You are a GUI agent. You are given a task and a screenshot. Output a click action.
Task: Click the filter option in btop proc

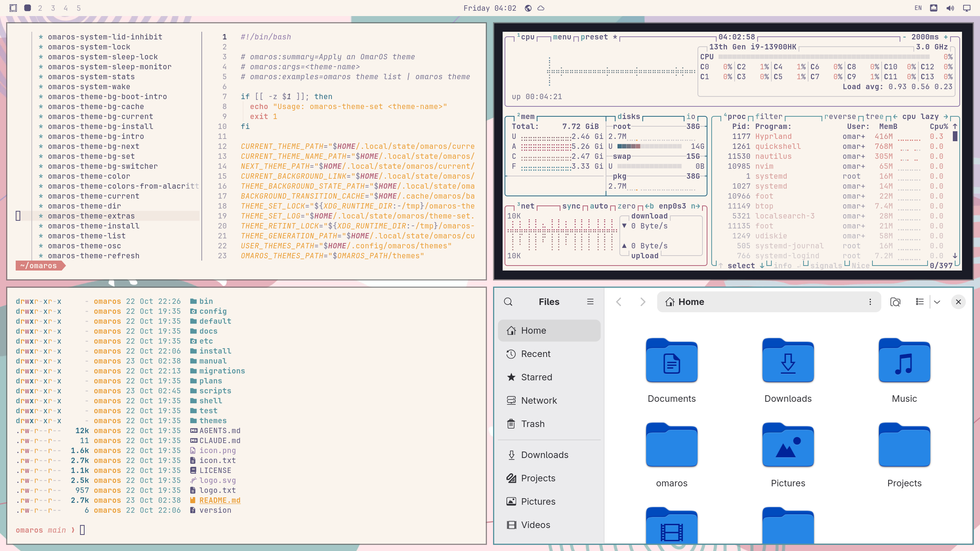(769, 116)
